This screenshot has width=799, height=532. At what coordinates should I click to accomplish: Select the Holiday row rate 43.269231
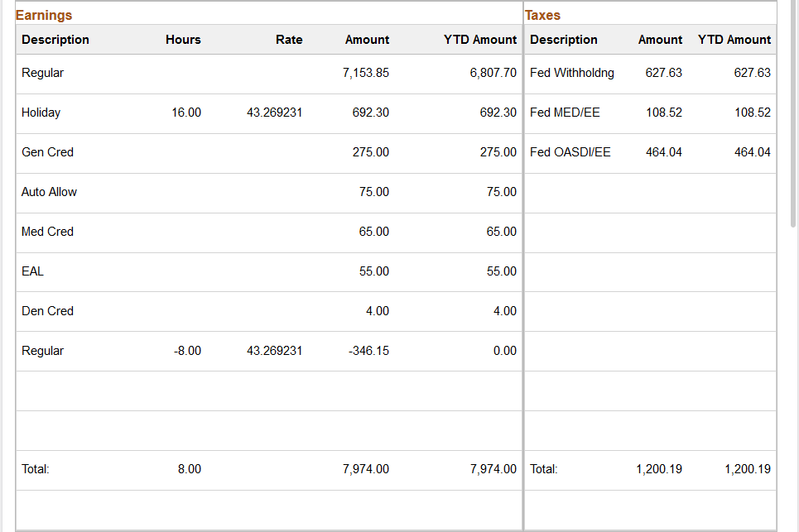pyautogui.click(x=275, y=113)
